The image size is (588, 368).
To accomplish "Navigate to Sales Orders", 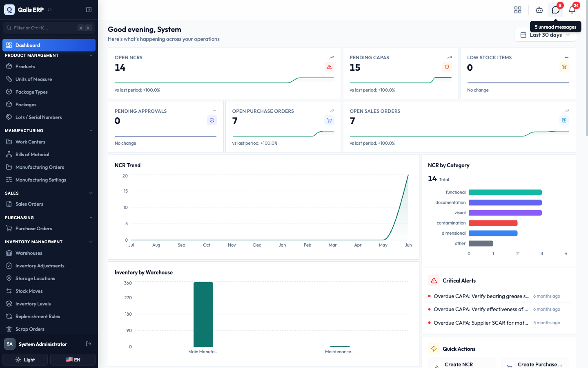I will [49, 204].
